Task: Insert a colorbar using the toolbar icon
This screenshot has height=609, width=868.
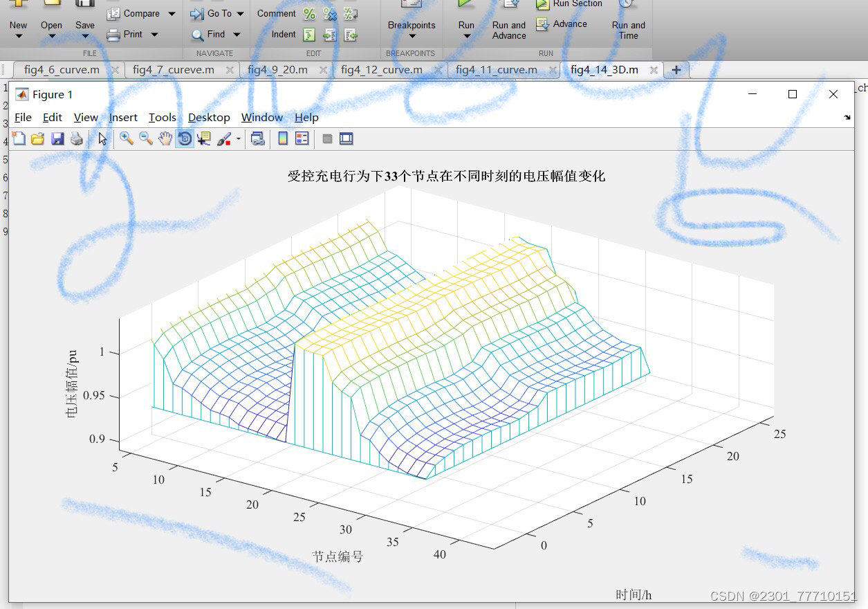Action: tap(283, 139)
